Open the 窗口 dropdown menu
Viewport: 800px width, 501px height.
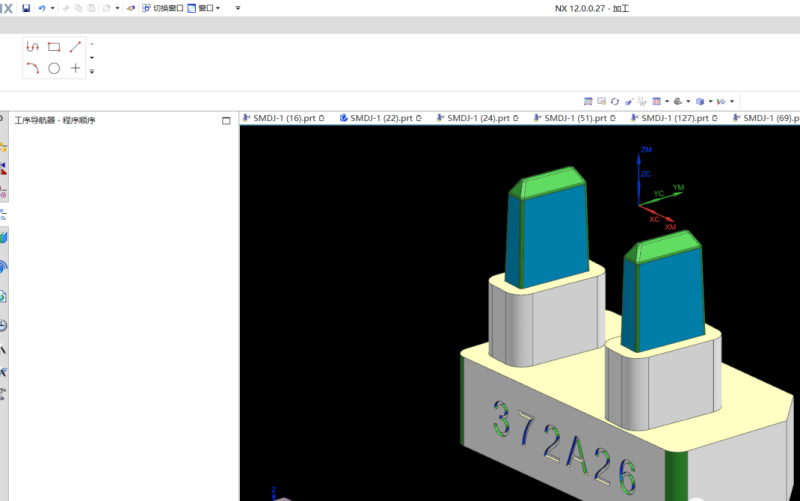pyautogui.click(x=204, y=8)
